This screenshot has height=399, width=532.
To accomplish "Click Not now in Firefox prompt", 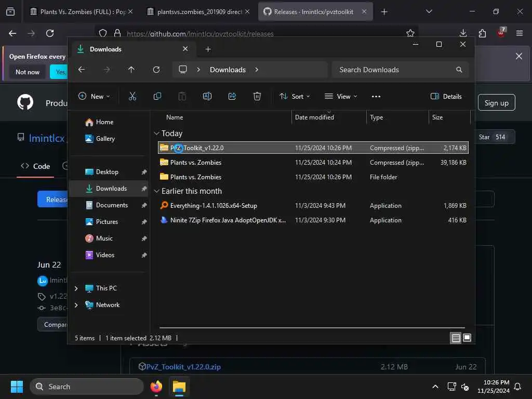I will pos(28,72).
